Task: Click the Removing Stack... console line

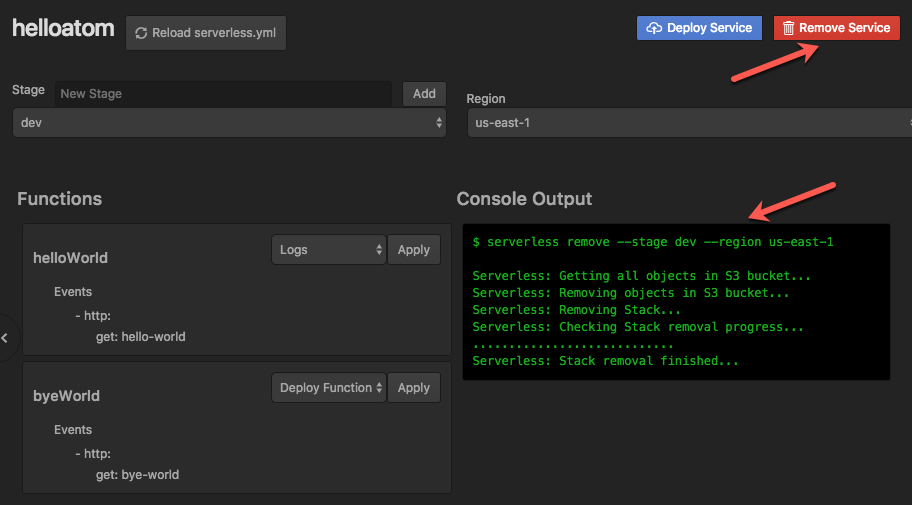Action: pos(576,310)
